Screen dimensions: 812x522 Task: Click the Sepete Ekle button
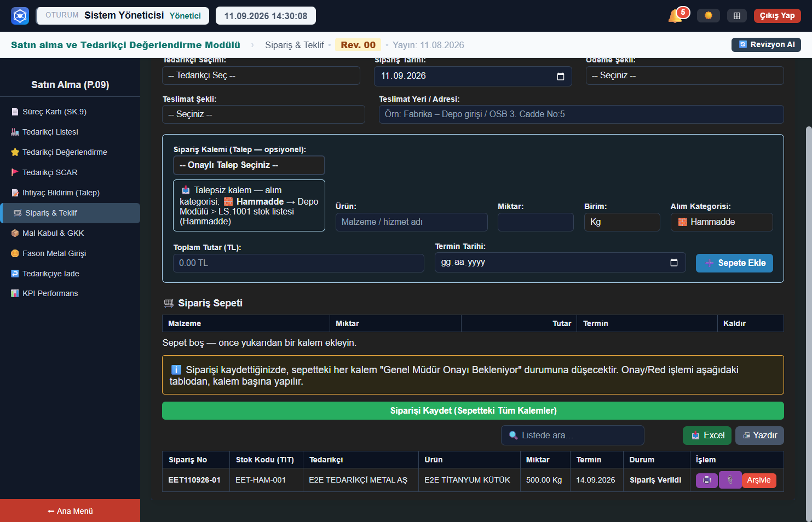click(x=734, y=263)
